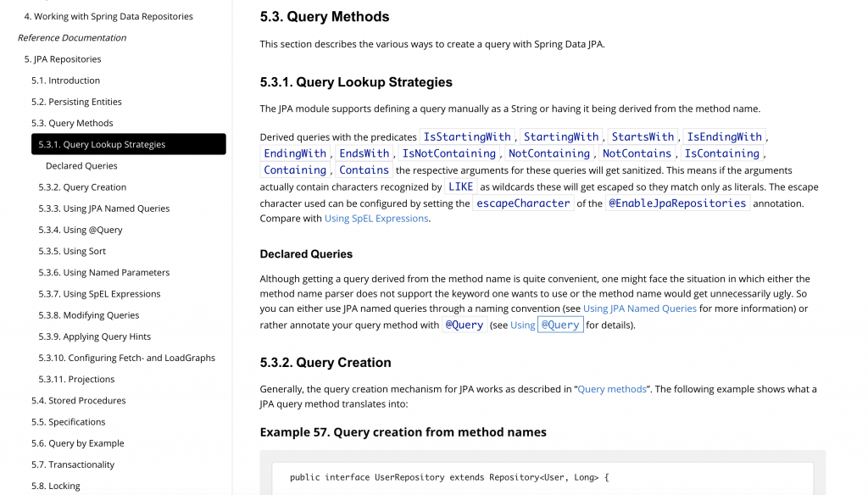This screenshot has height=495, width=868.
Task: Click 'Declared Queries' sub-item in the sidebar
Action: click(81, 166)
